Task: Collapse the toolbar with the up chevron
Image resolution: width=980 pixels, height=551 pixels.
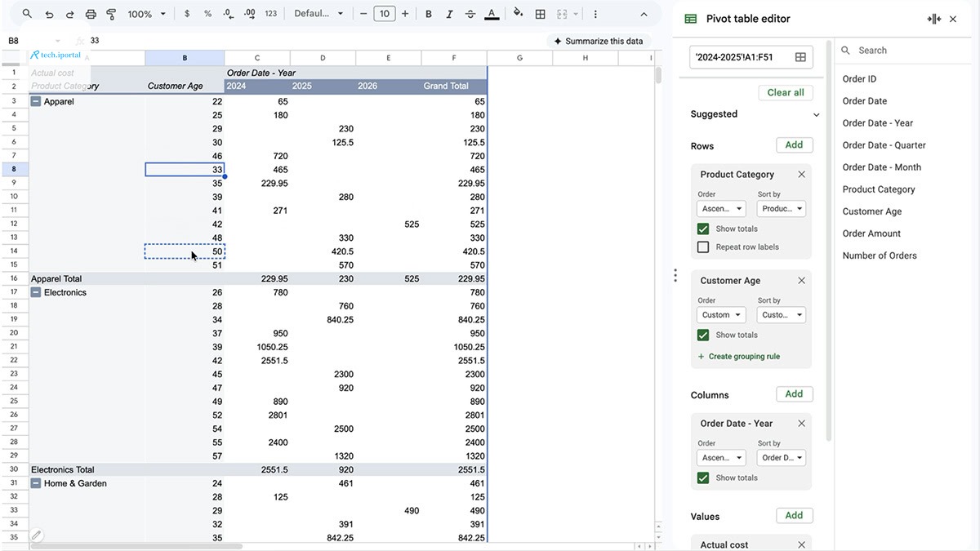Action: coord(644,14)
